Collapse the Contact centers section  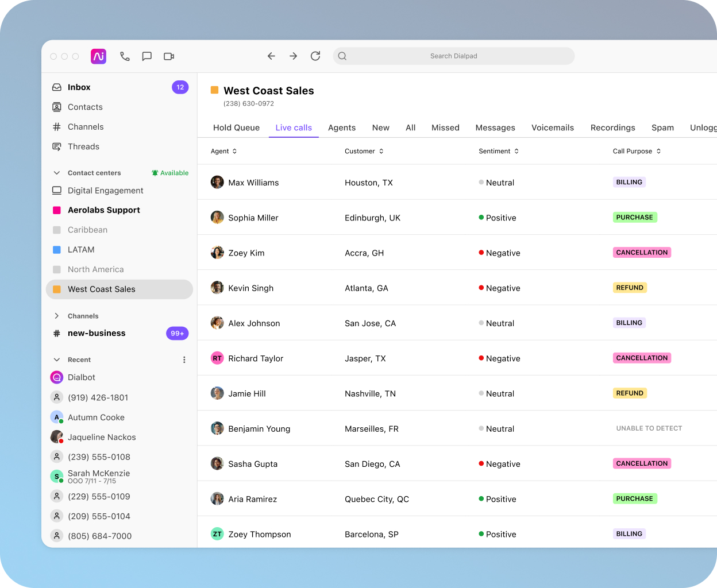(x=56, y=172)
